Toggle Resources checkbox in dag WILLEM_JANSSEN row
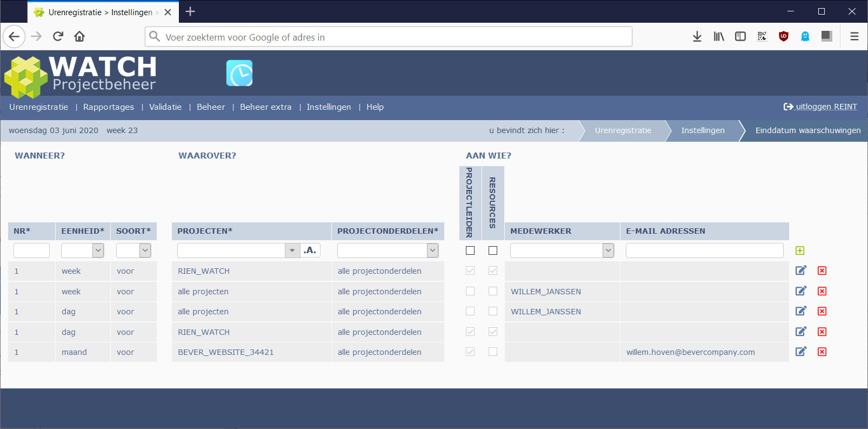Screen dimensions: 868x429 493,311
